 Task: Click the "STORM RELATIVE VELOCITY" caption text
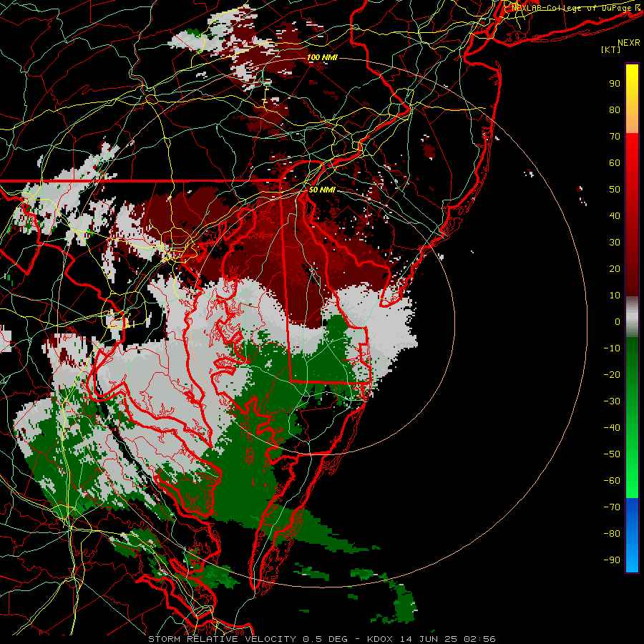(x=222, y=639)
